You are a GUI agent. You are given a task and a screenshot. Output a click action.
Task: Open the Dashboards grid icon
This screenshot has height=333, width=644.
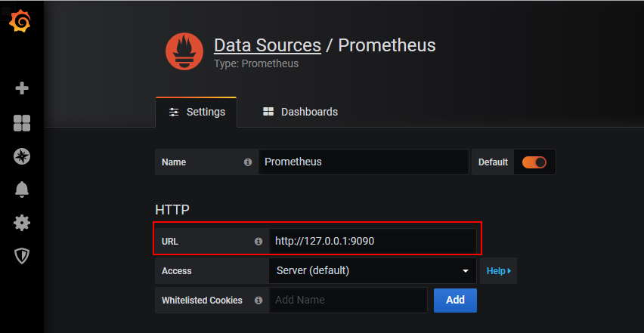pos(22,123)
